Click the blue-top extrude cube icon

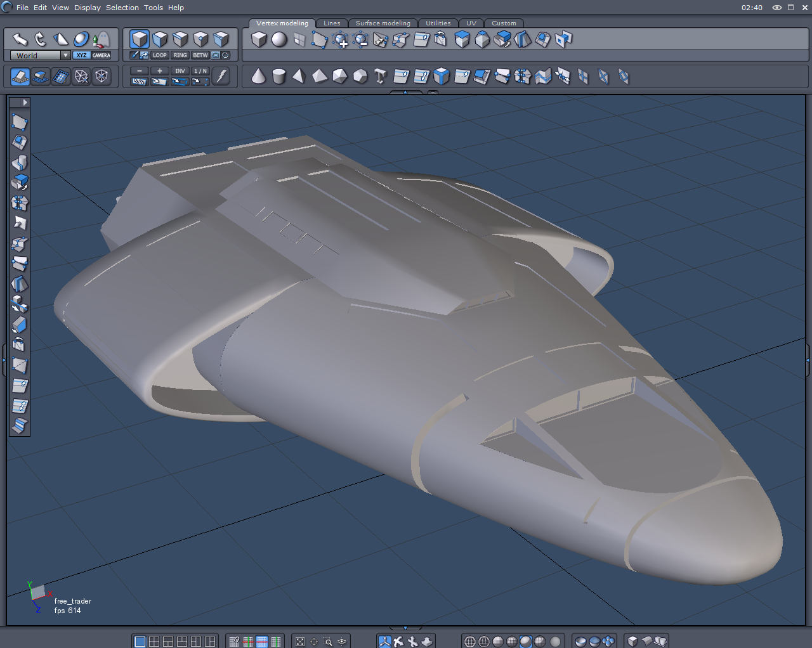(x=462, y=39)
